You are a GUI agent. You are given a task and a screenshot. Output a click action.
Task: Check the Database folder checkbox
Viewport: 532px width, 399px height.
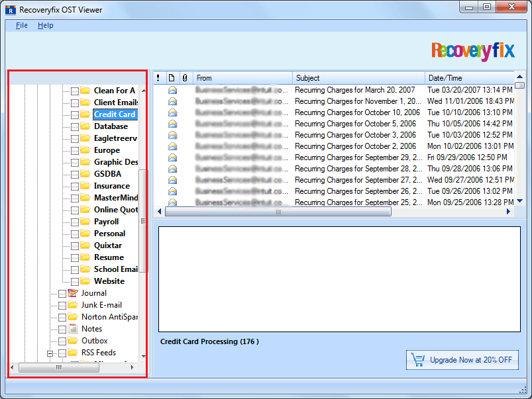[75, 127]
